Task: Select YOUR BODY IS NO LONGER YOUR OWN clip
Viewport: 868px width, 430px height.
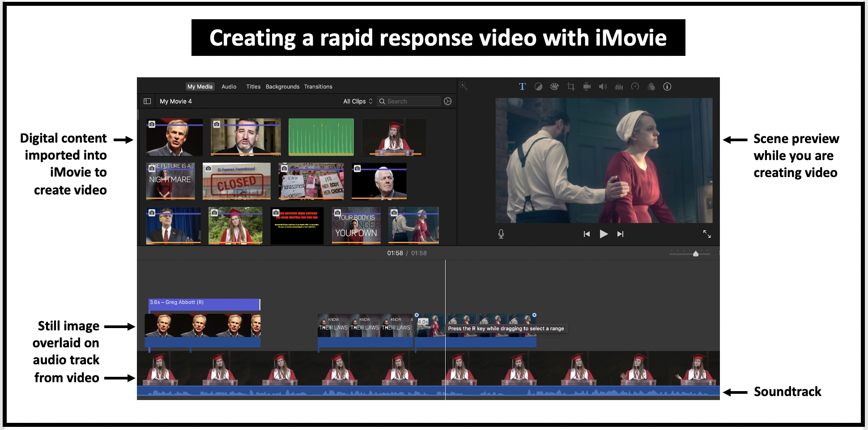Action: (x=356, y=225)
